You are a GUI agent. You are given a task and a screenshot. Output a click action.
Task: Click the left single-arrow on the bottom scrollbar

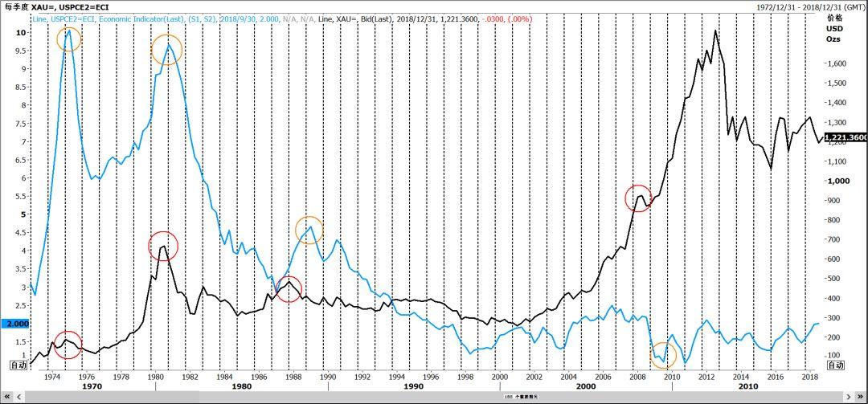pyautogui.click(x=18, y=397)
